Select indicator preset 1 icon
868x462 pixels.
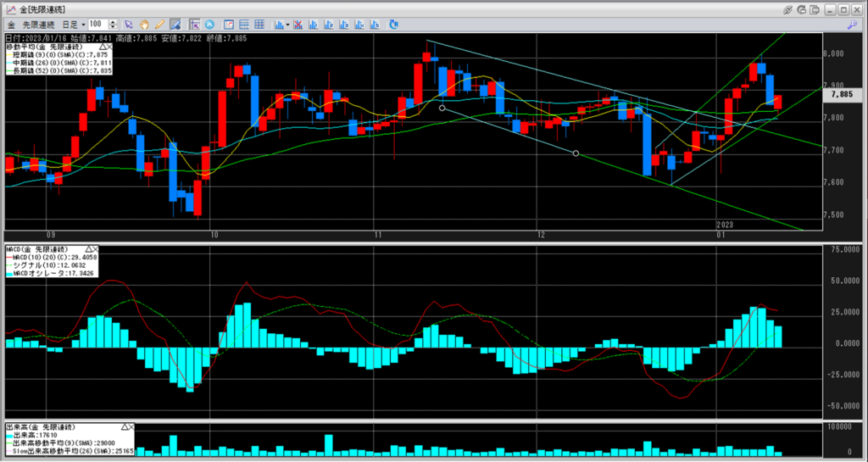314,25
